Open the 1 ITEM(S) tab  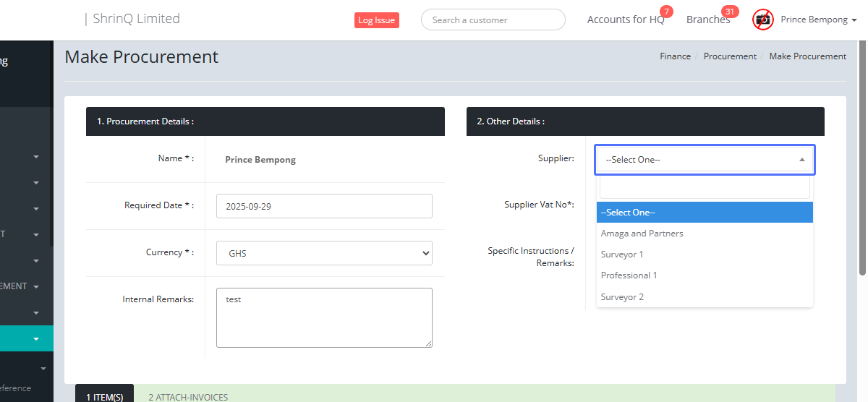pyautogui.click(x=104, y=397)
